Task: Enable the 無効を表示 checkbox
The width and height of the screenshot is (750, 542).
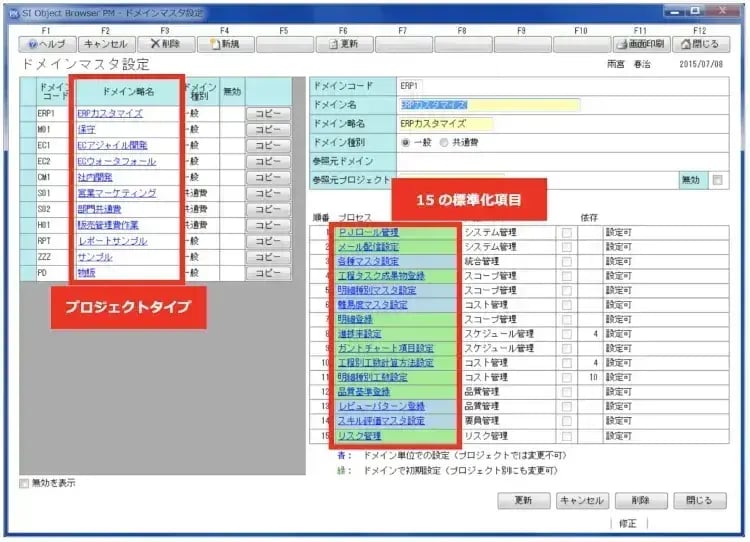Action: [x=25, y=484]
